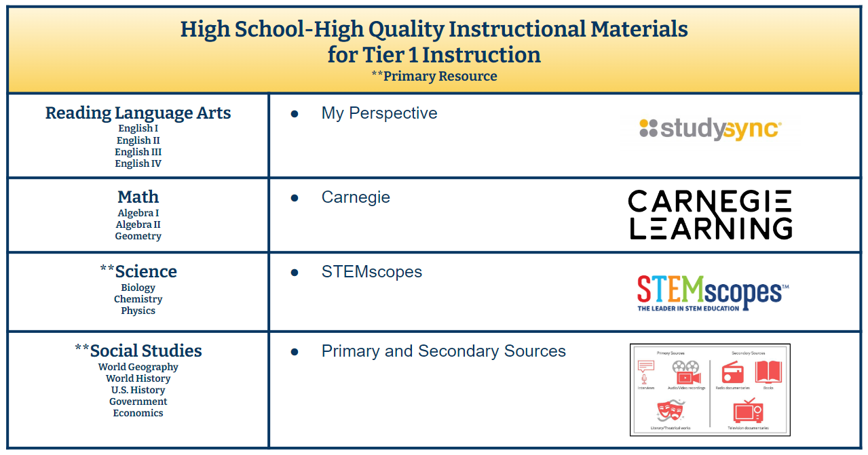Select the STEMscopes bullet text
Screen dimensions: 868x455
(372, 272)
